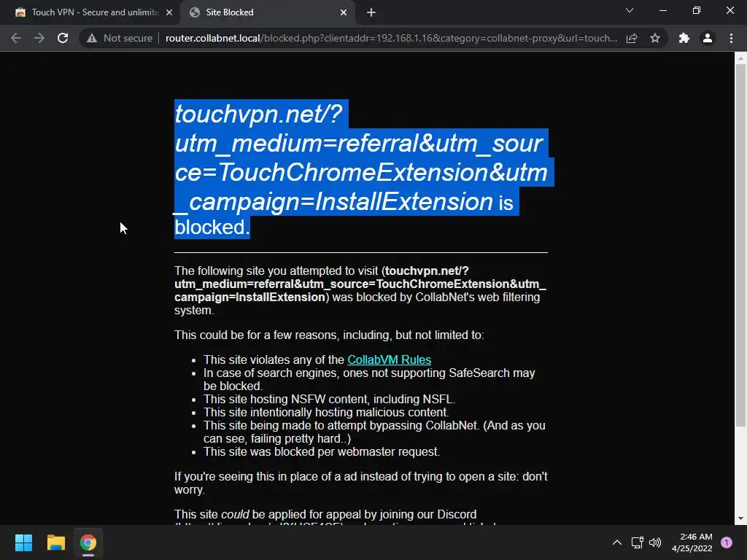
Task: Open the network status tray icon
Action: [x=637, y=542]
